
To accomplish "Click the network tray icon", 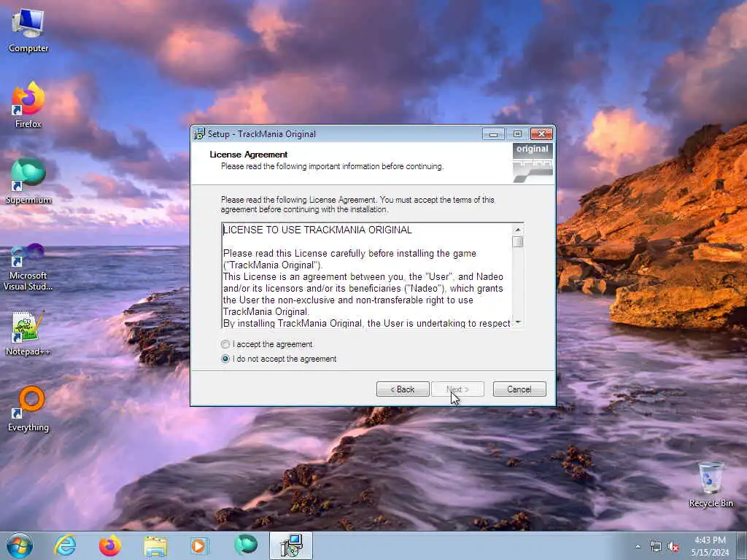I will pyautogui.click(x=656, y=547).
